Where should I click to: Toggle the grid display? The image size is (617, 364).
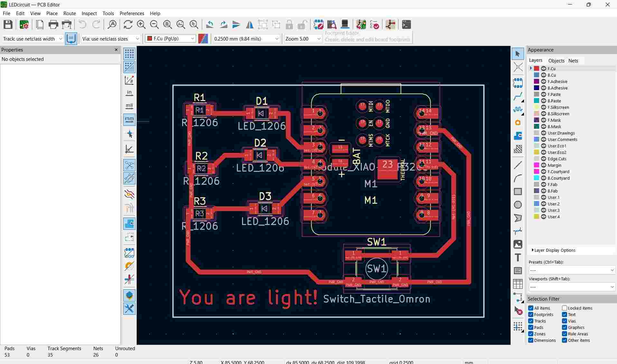129,54
